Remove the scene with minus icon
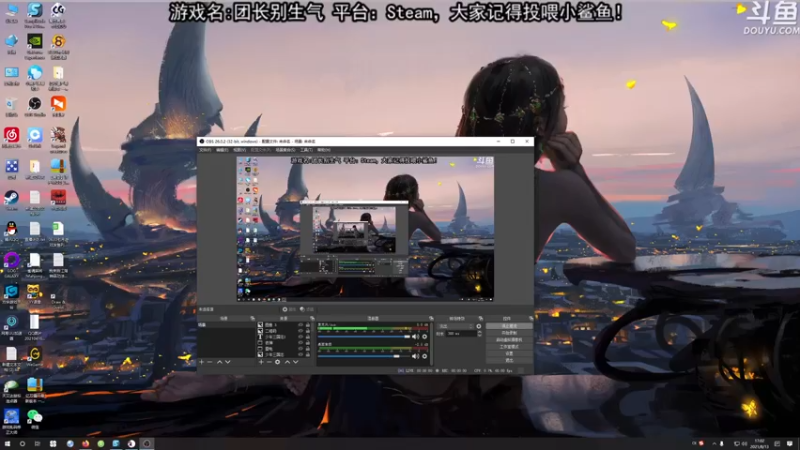This screenshot has width=800, height=450. [210, 362]
